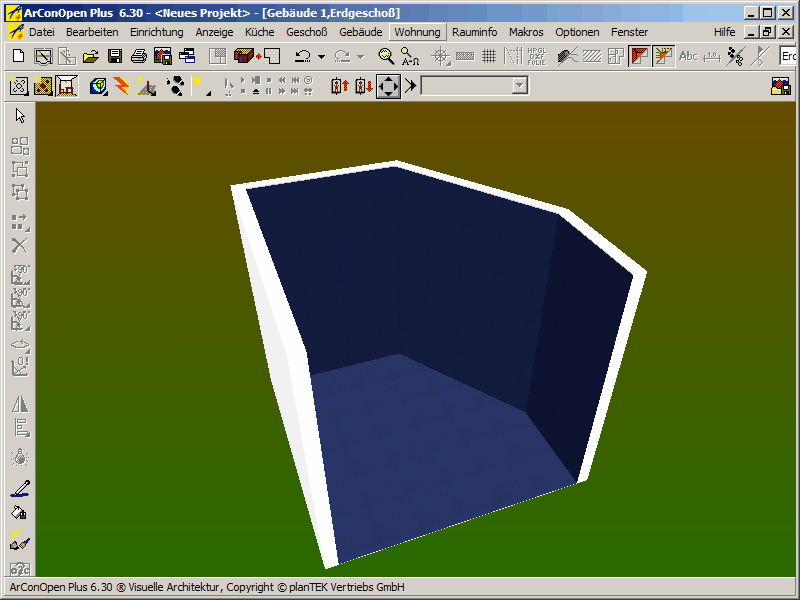
Task: Click the Abc text tool icon
Action: coord(688,57)
